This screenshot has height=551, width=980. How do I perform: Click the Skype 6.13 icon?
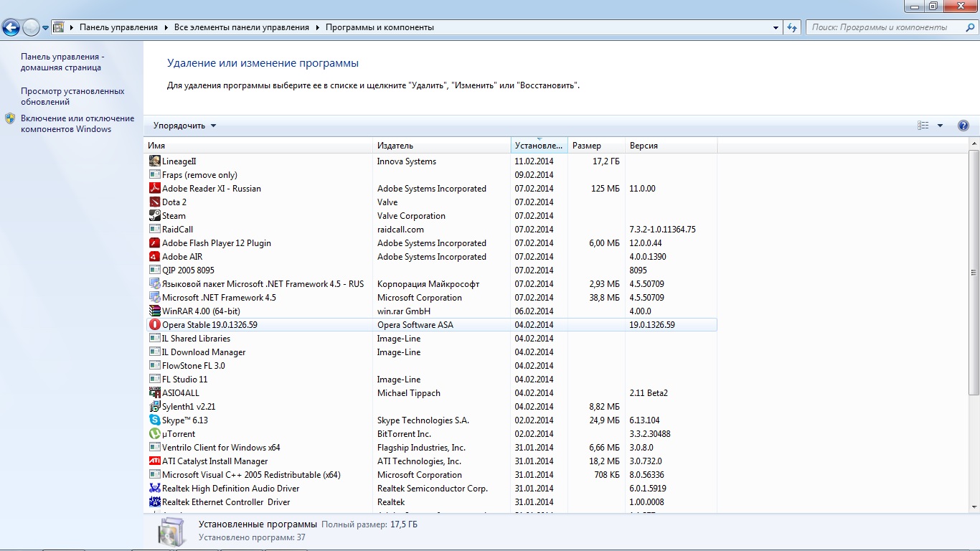point(154,420)
